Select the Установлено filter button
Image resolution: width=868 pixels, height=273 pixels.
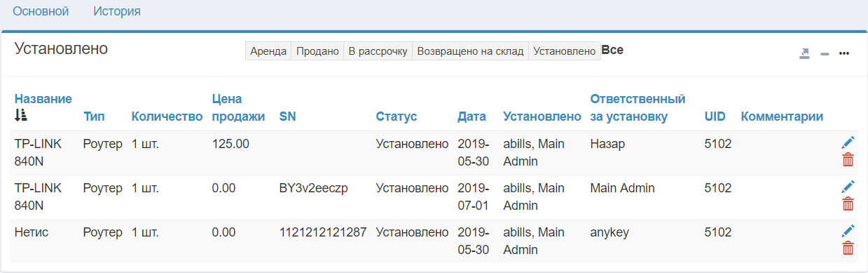pyautogui.click(x=564, y=51)
